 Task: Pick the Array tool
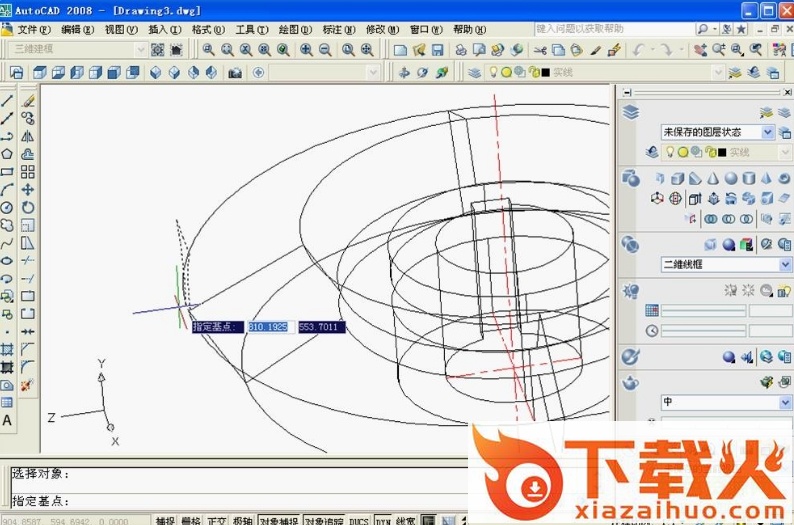click(x=28, y=172)
